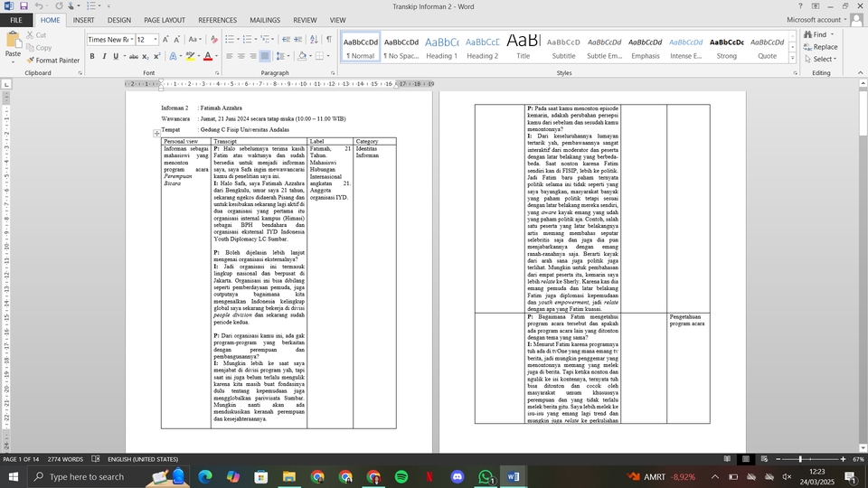Switch to the PAGE LAYOUT tab
Screen dimensions: 868x488
tap(165, 20)
